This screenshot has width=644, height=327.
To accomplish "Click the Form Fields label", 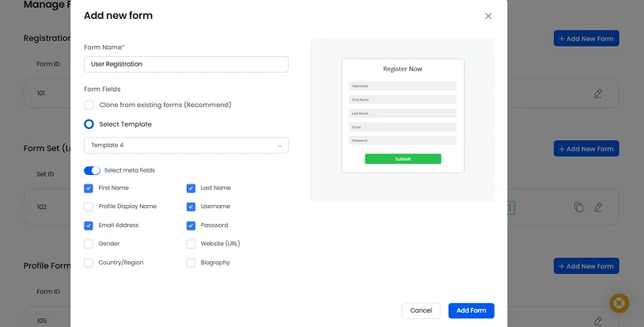I will pyautogui.click(x=102, y=89).
